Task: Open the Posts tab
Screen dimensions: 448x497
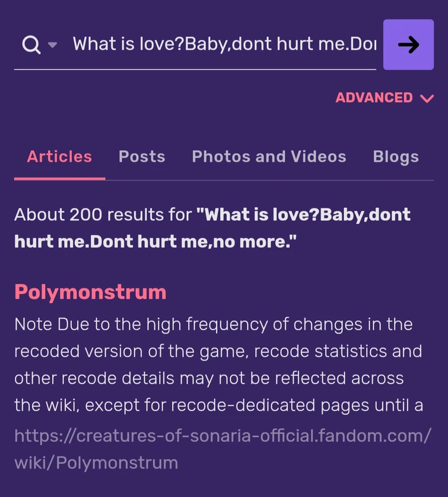Action: (142, 156)
